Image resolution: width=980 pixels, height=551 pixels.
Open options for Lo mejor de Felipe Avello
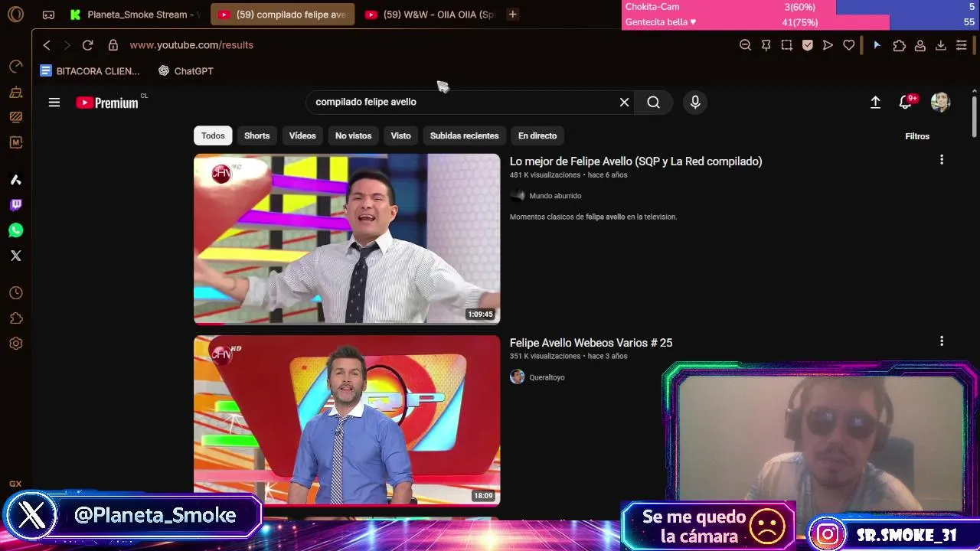pos(942,160)
